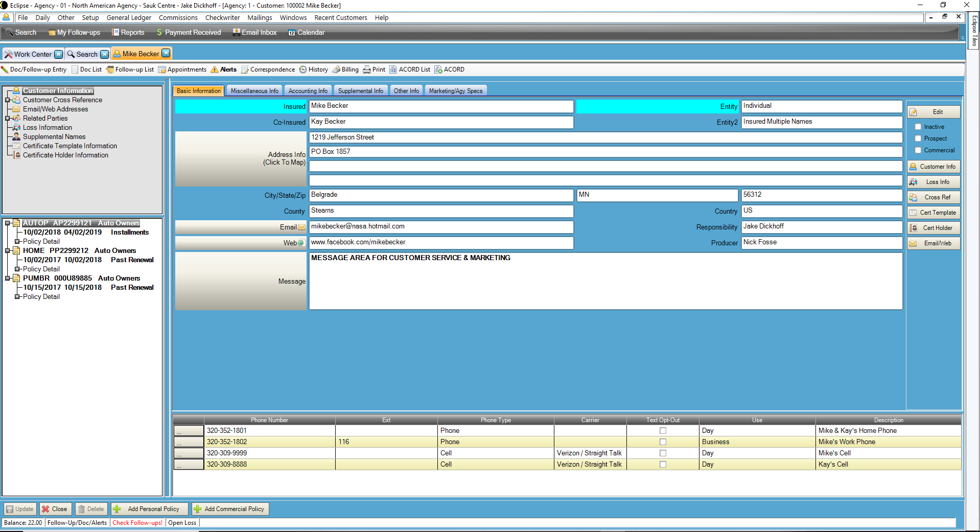Toggle the Inactive checkbox
This screenshot has width=980, height=532.
coord(918,127)
